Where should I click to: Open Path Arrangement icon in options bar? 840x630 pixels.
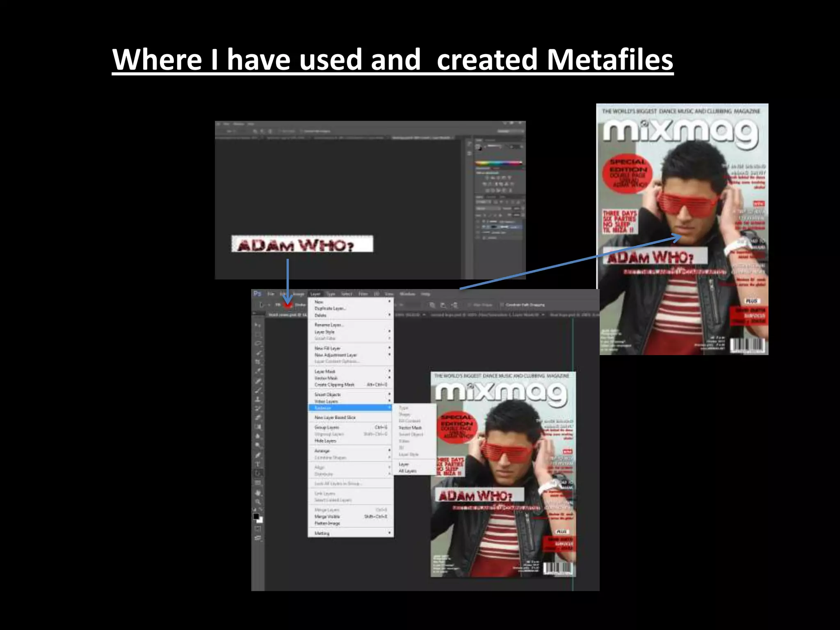(x=454, y=305)
